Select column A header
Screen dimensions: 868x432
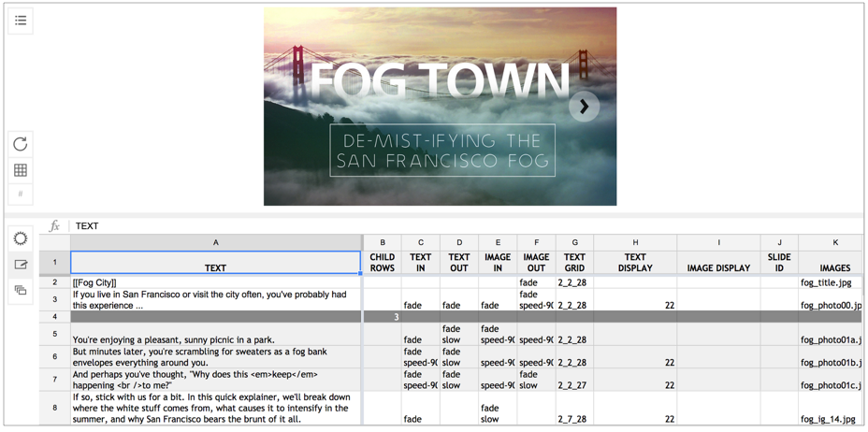216,242
